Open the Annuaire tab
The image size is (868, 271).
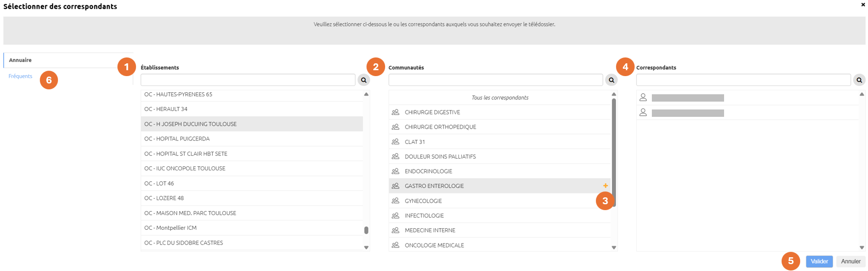tap(20, 60)
